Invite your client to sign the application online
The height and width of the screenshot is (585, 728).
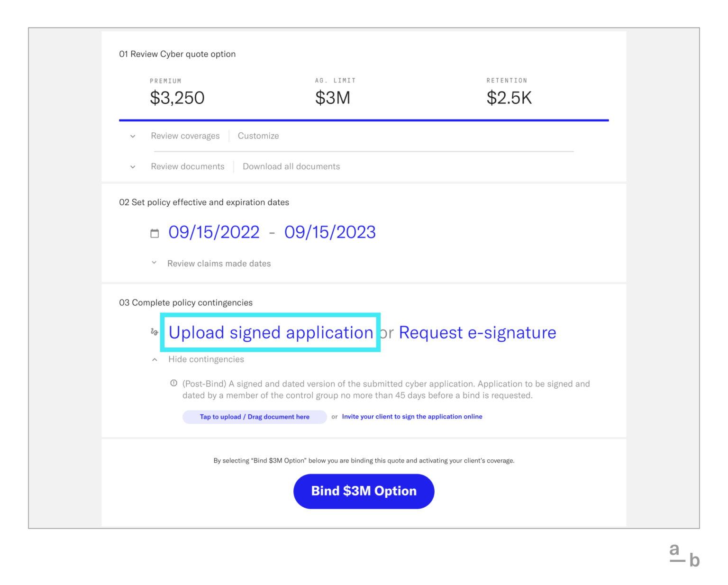point(412,417)
